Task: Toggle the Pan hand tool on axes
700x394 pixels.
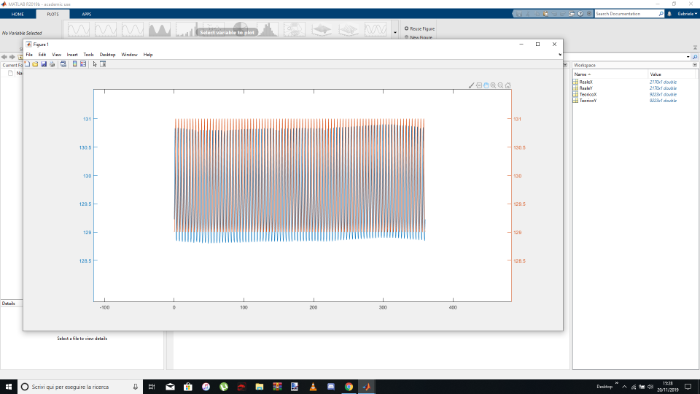Action: pyautogui.click(x=486, y=85)
